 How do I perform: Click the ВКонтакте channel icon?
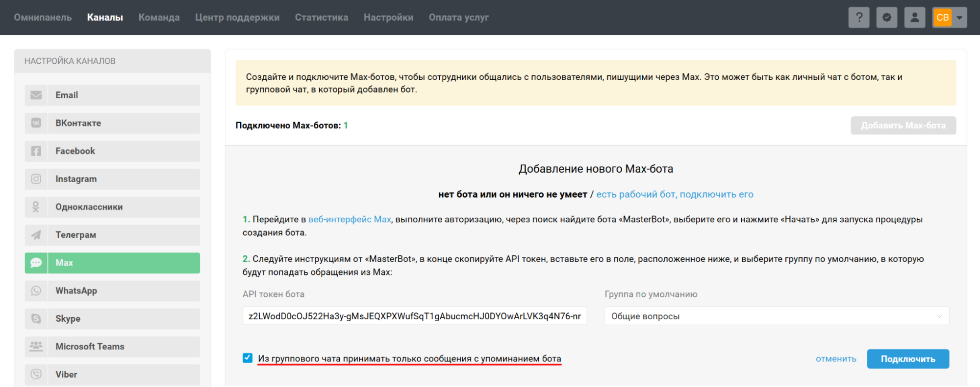(36, 123)
